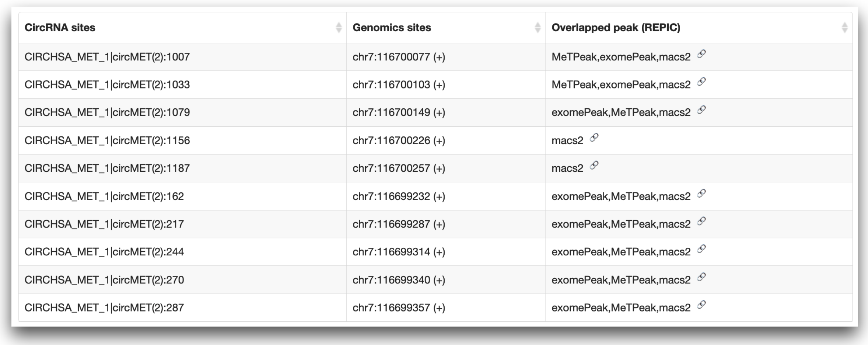Open link icon beside macs2 for circMET(2):1187
The image size is (868, 345).
[594, 165]
